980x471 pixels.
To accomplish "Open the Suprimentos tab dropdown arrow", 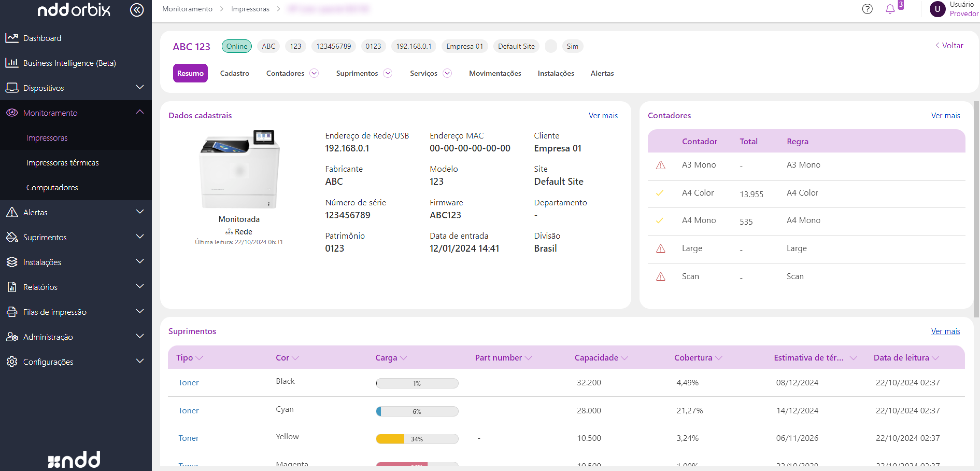I will (387, 73).
